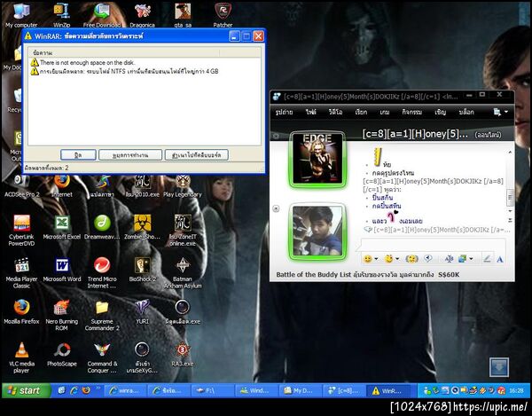
Task: Click the wink emoticon button in Messenger
Action: click(x=388, y=259)
